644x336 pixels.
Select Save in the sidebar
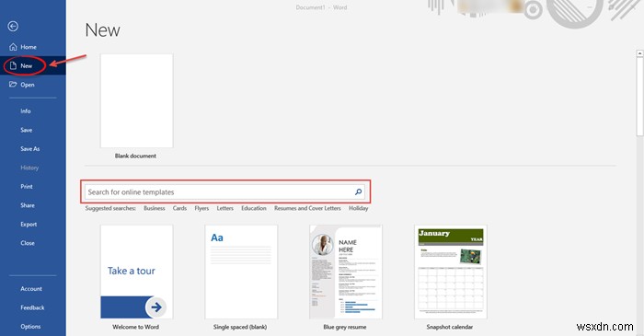point(27,130)
